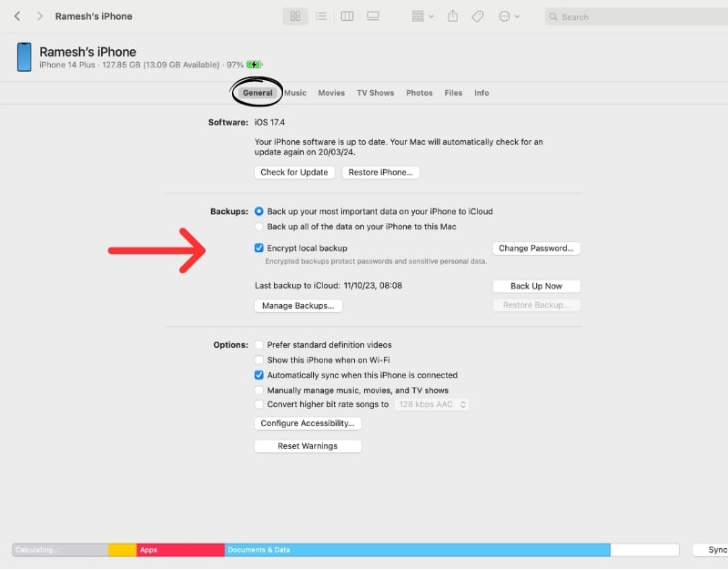Enable Manually manage music, movies, TV shows

[258, 391]
